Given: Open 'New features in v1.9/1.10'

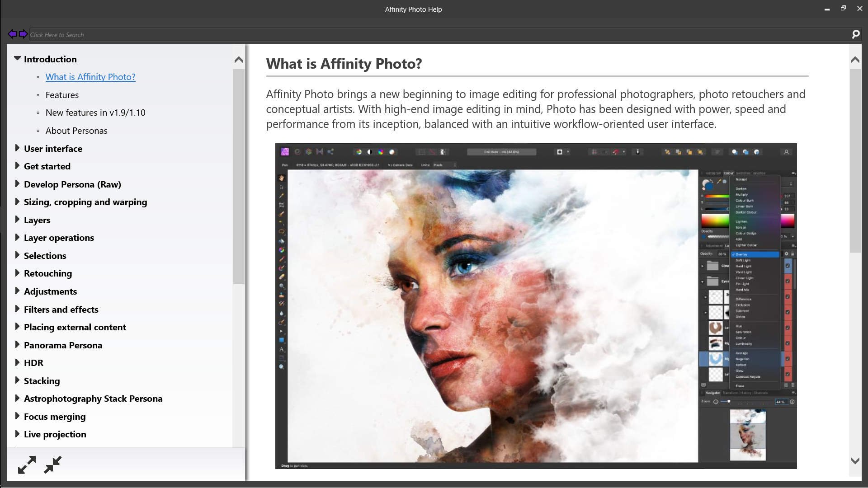Looking at the screenshot, I should point(95,113).
